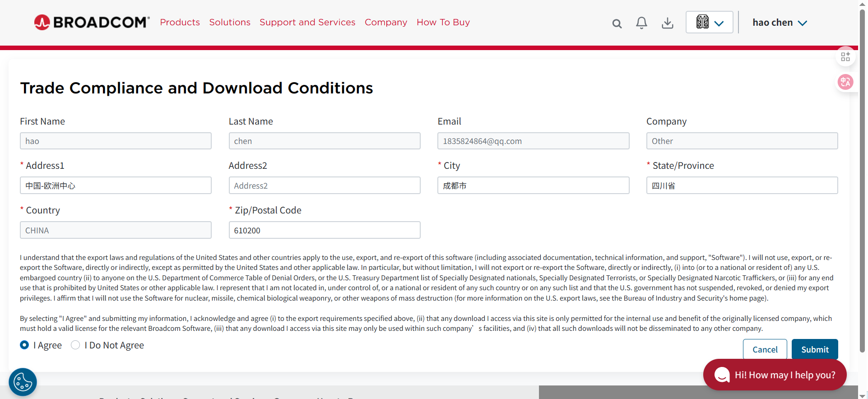
Task: Open the Solutions menu
Action: 230,22
